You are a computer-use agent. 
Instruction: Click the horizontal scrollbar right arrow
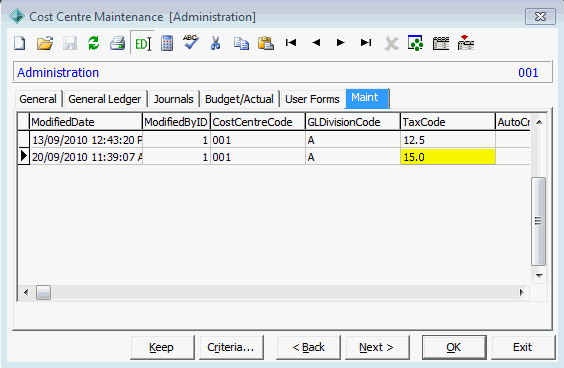point(522,292)
